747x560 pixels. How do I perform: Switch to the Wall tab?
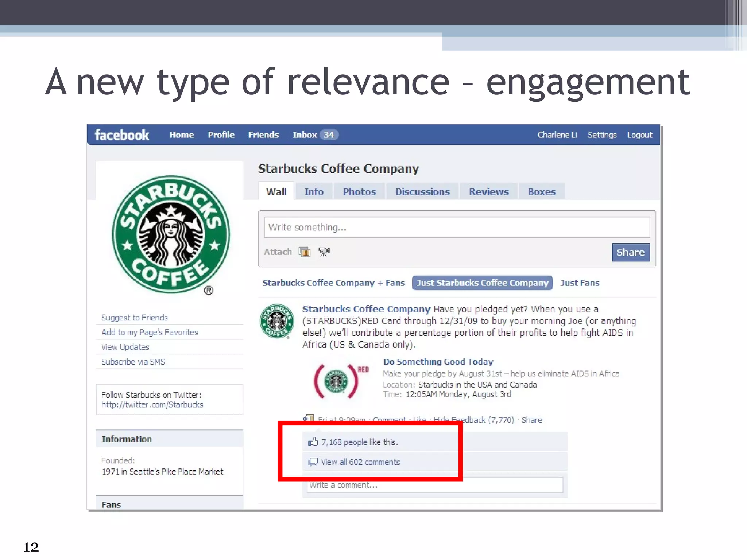pyautogui.click(x=276, y=191)
